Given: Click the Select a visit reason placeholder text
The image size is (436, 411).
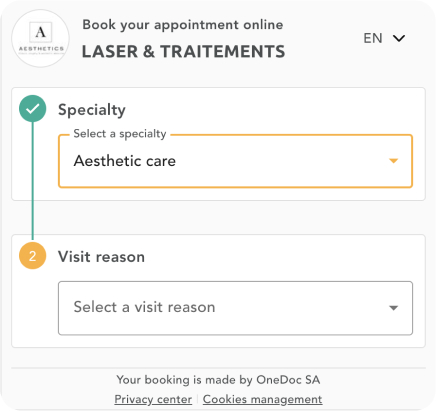Looking at the screenshot, I should pos(144,307).
